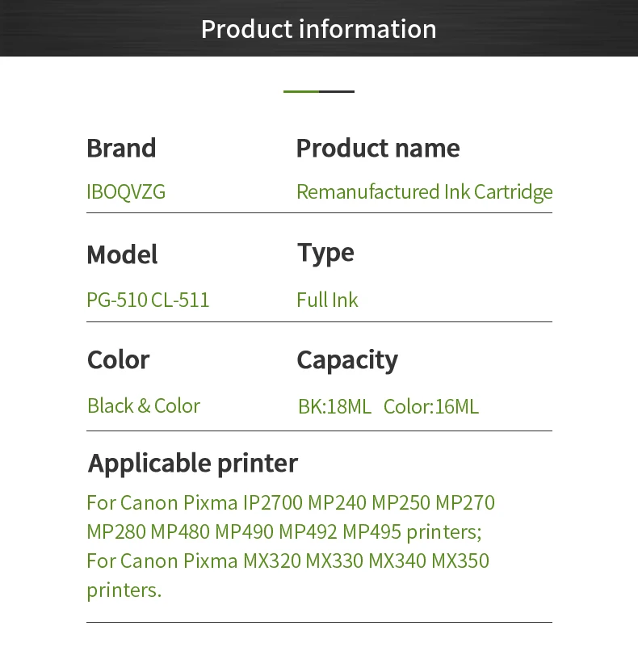638x672 pixels.
Task: Select the IBOQVZG brand name
Action: coord(126,191)
